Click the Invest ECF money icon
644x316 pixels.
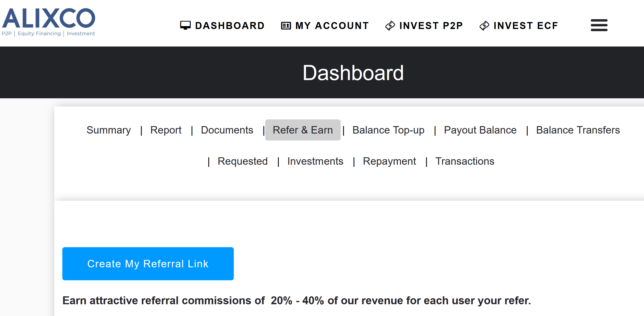[x=484, y=25]
